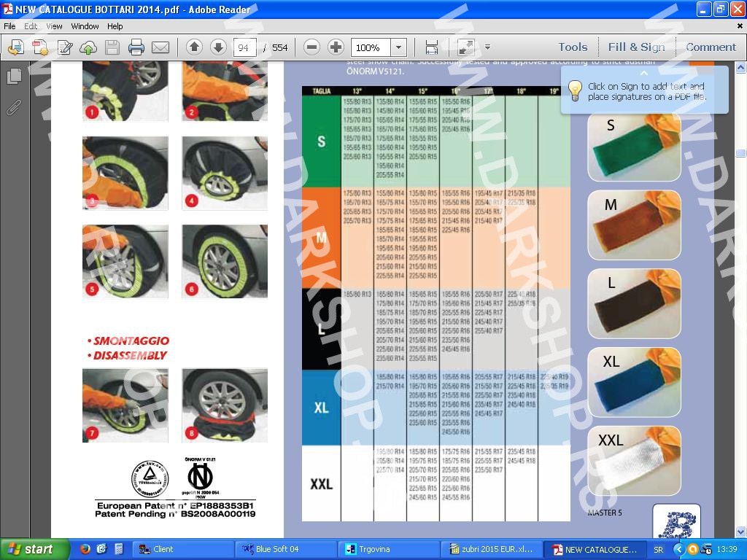
Task: Click the SR language indicator
Action: [x=659, y=550]
